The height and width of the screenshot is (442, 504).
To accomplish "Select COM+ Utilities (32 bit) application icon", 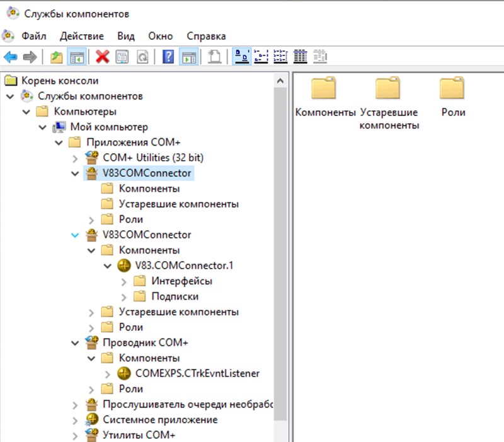I will pos(91,158).
